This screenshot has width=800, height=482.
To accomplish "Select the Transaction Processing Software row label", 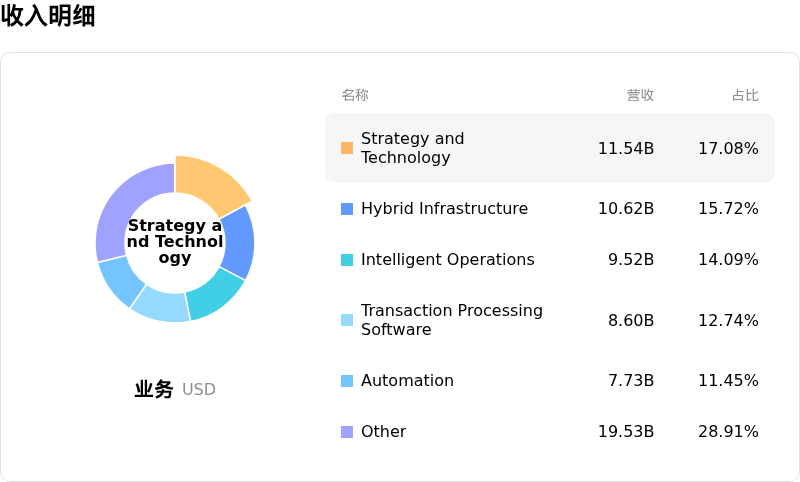I will pyautogui.click(x=451, y=320).
